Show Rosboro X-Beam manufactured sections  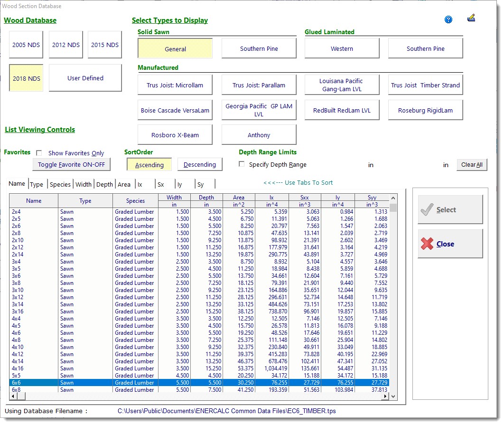[x=175, y=134]
